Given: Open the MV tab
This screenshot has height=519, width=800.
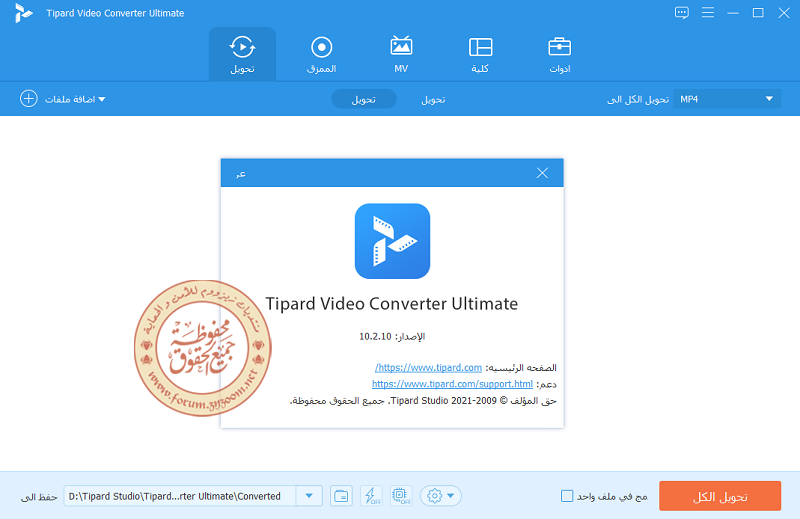Looking at the screenshot, I should (401, 54).
